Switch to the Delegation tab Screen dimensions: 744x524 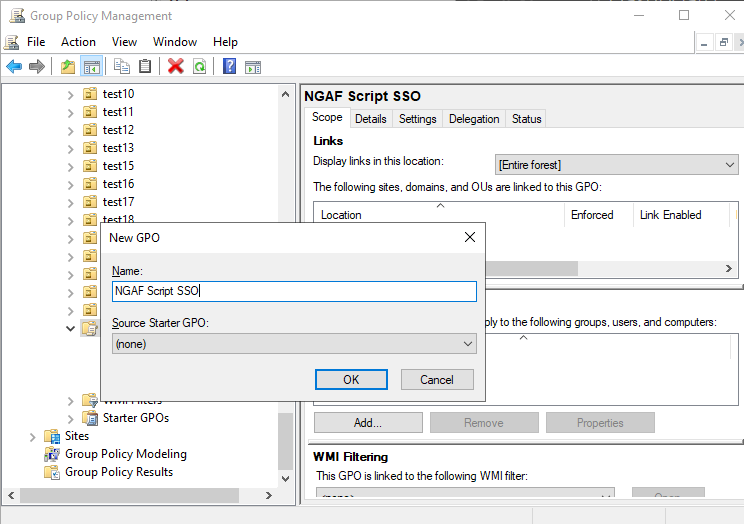[474, 119]
